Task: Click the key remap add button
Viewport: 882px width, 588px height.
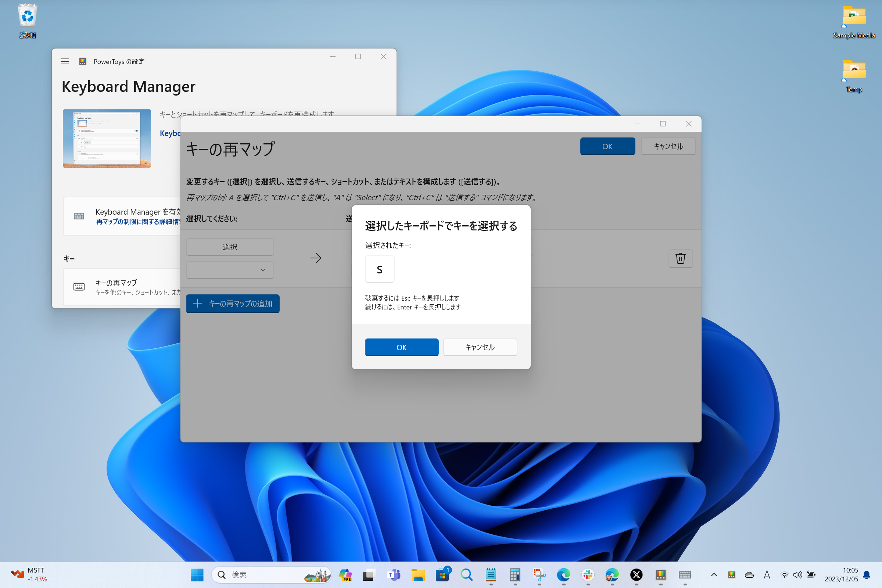Action: [x=233, y=304]
